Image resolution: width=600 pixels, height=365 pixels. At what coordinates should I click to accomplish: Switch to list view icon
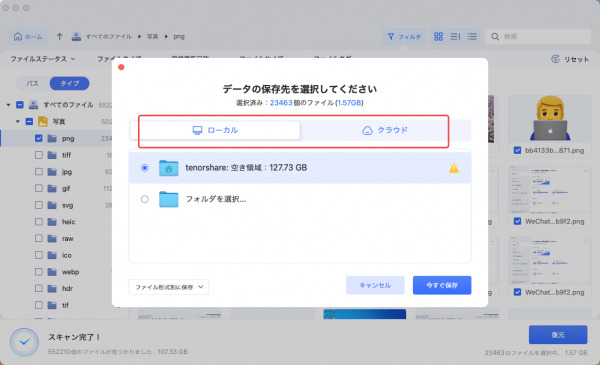tap(472, 36)
